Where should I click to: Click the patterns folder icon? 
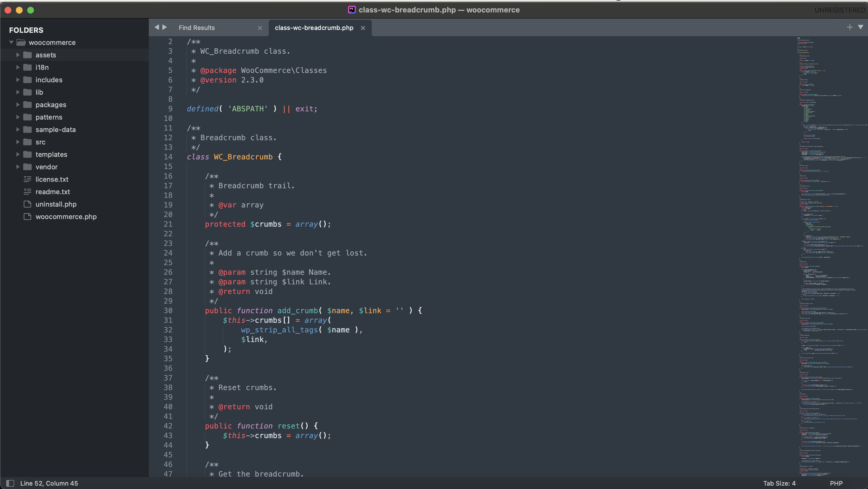(x=28, y=117)
